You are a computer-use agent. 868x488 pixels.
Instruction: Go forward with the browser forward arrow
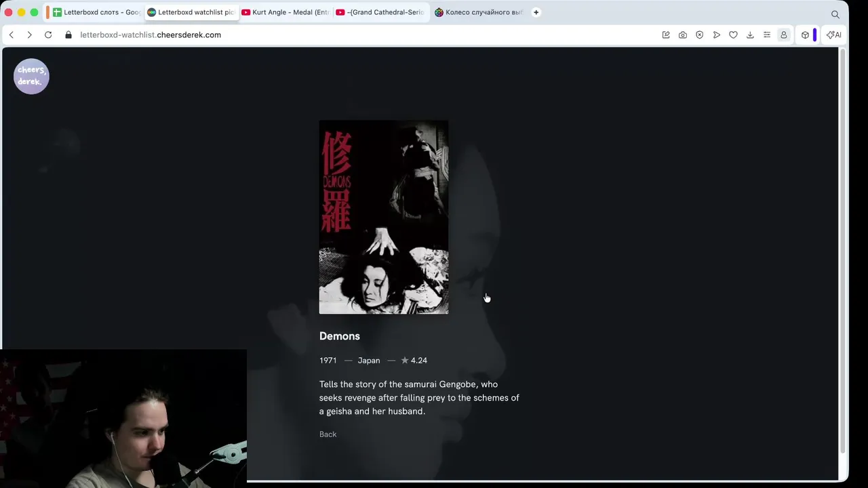[29, 35]
